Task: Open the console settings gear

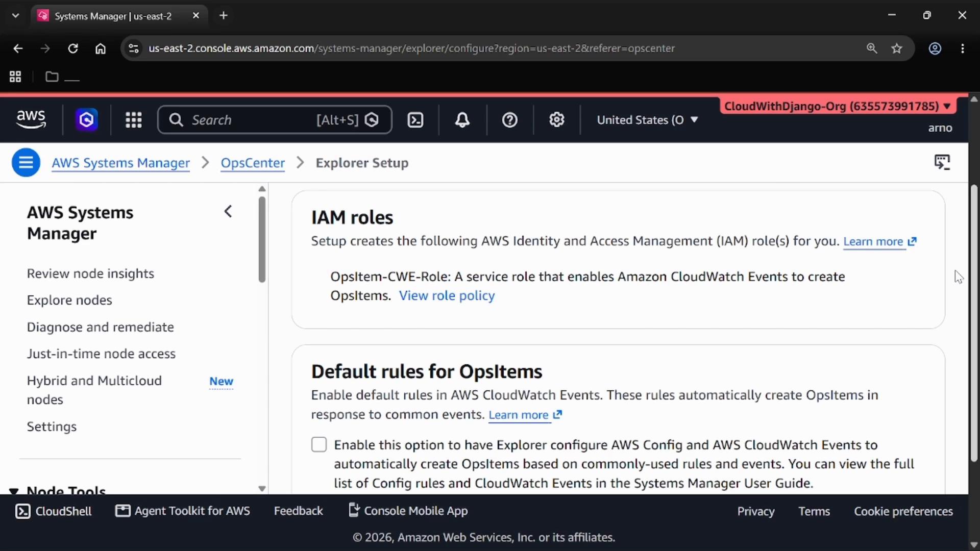Action: (557, 120)
